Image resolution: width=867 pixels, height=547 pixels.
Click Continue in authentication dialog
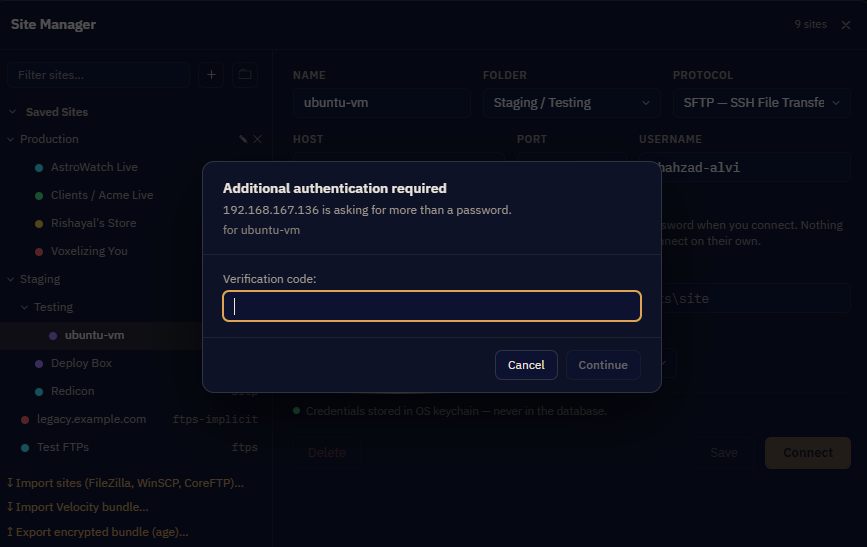pyautogui.click(x=603, y=365)
